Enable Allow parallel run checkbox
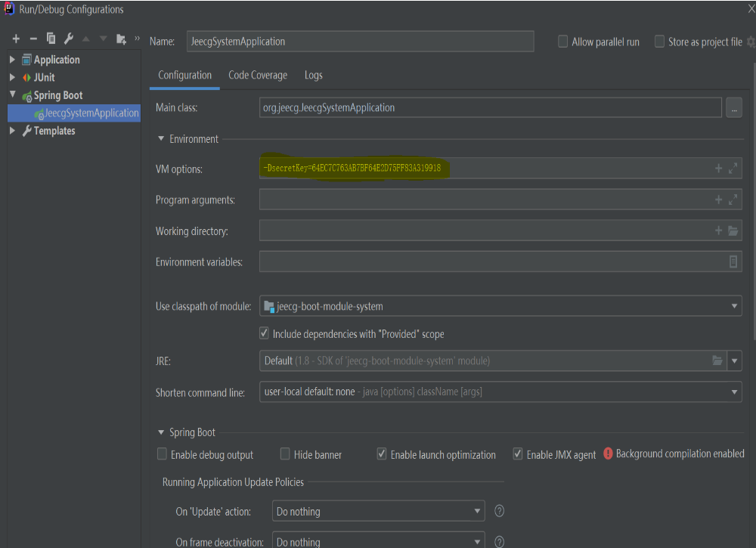Viewport: 756px width, 548px height. (562, 42)
